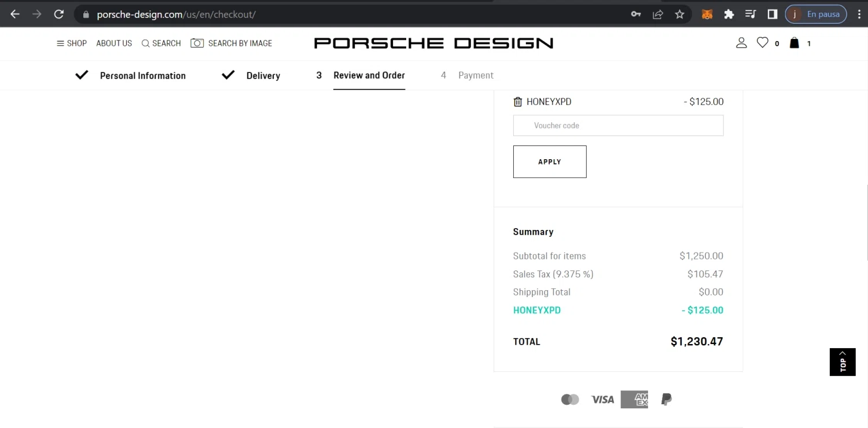
Task: Click the share page icon
Action: (658, 14)
